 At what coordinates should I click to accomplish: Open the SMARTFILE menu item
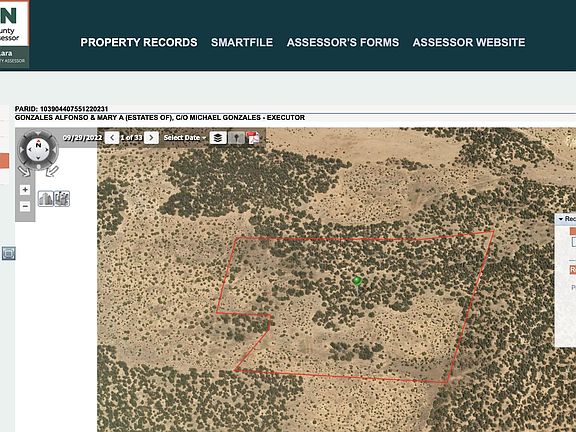[x=242, y=42]
